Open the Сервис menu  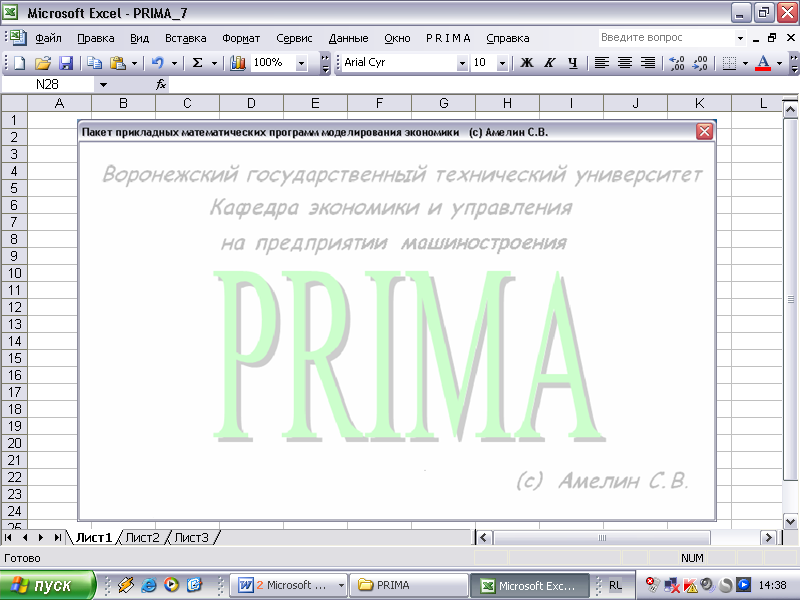294,38
